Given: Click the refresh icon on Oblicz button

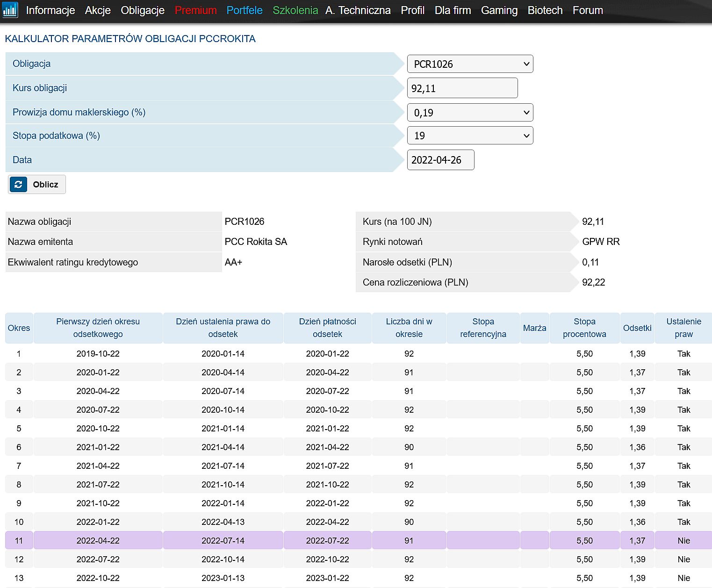Looking at the screenshot, I should click(18, 185).
